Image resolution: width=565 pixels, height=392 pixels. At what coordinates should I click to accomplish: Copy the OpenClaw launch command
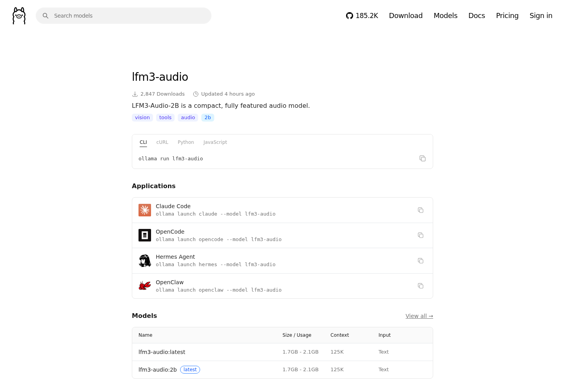[x=421, y=286]
